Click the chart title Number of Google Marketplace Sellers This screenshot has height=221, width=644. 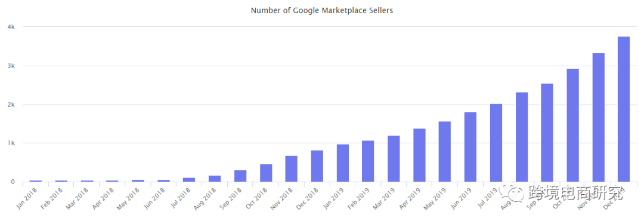click(322, 11)
